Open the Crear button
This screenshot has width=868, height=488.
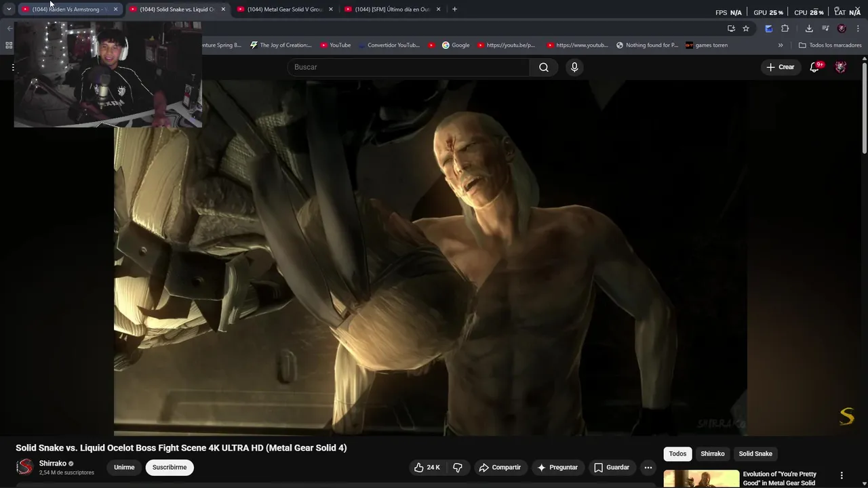click(780, 67)
